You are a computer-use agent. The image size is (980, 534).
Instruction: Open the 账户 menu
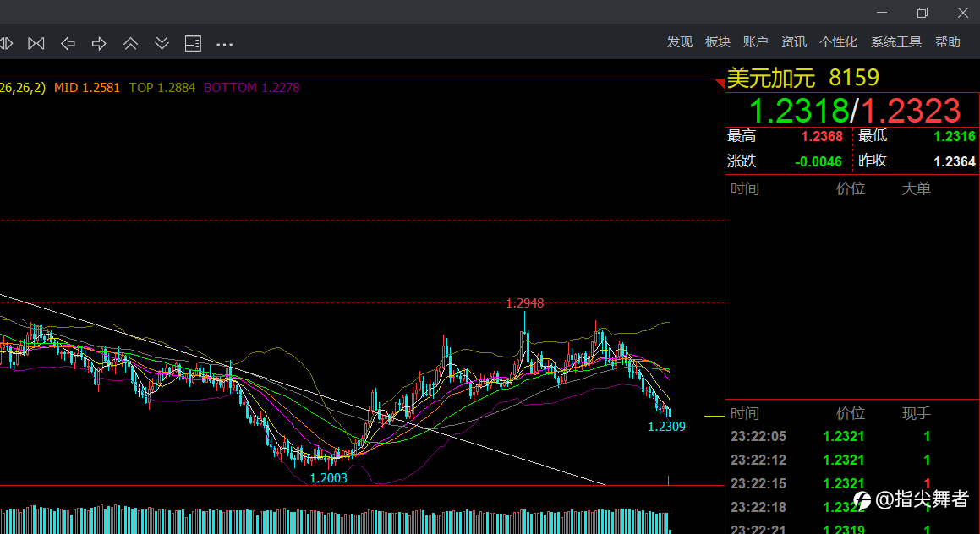[756, 42]
